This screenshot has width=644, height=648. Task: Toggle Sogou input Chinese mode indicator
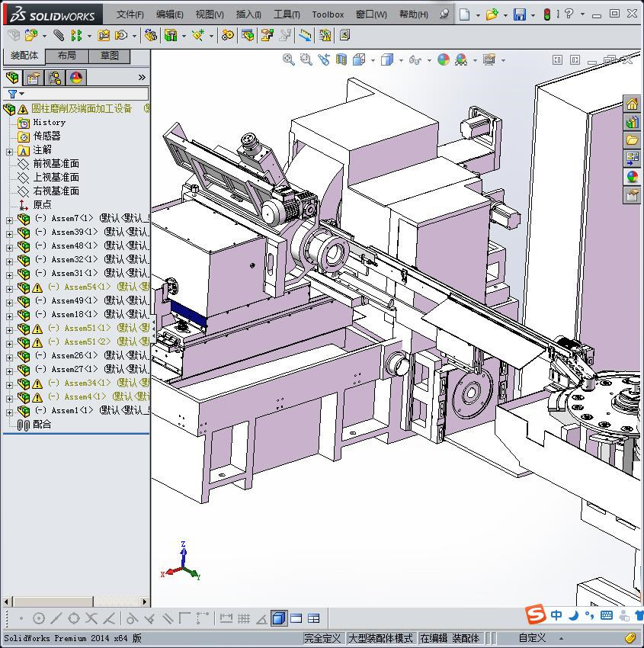[x=557, y=615]
